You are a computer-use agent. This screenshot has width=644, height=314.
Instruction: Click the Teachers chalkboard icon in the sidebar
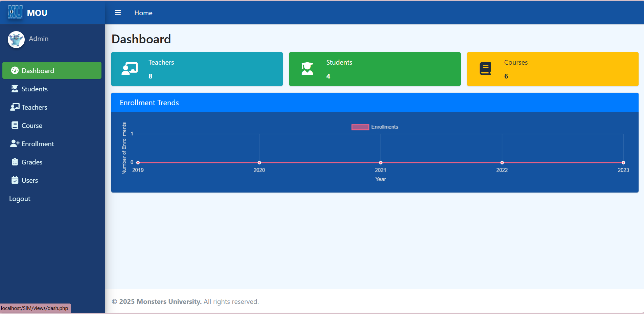click(x=15, y=107)
